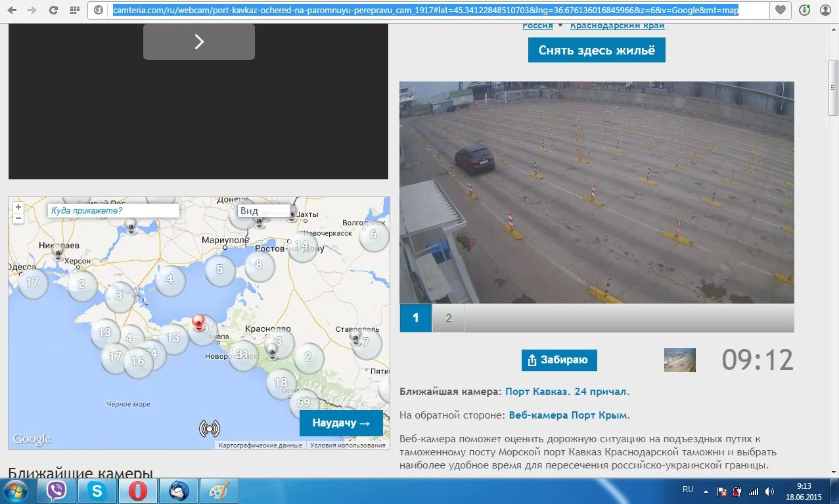Click the map zoom out minus button
The width and height of the screenshot is (839, 504).
[x=18, y=218]
